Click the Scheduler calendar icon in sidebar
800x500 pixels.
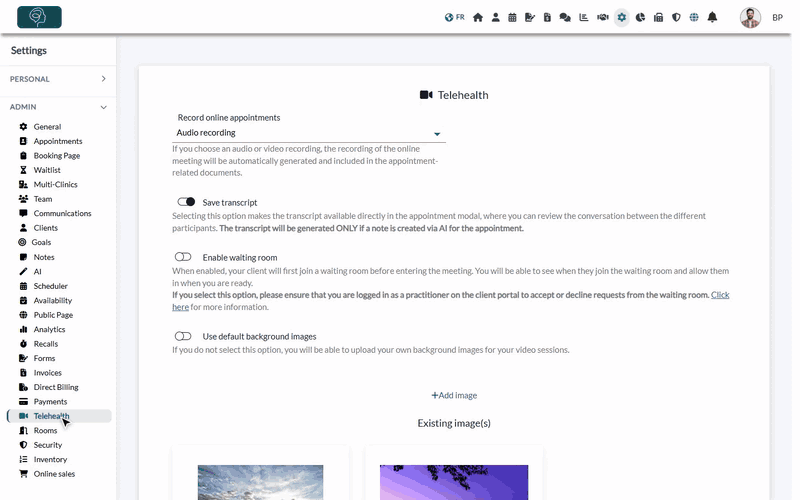coord(23,286)
